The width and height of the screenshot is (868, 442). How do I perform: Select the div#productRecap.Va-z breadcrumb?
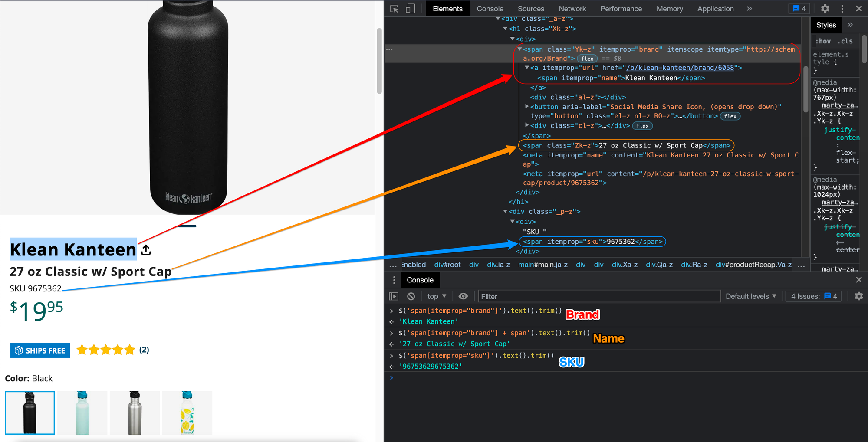tap(753, 265)
